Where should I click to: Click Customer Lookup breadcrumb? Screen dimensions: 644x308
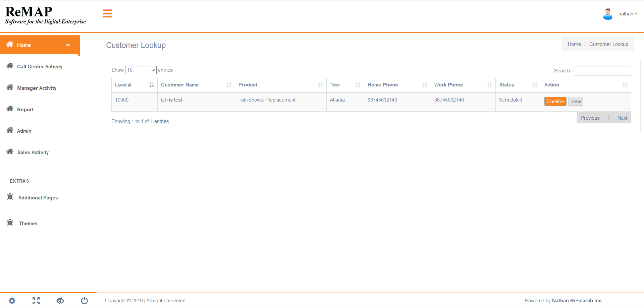[608, 44]
